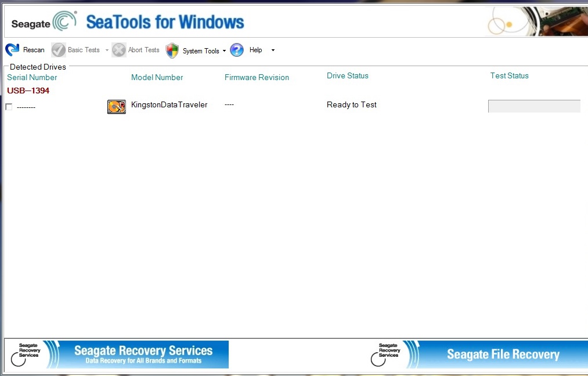Click the Ready to Test status text
This screenshot has width=588, height=376.
click(351, 105)
